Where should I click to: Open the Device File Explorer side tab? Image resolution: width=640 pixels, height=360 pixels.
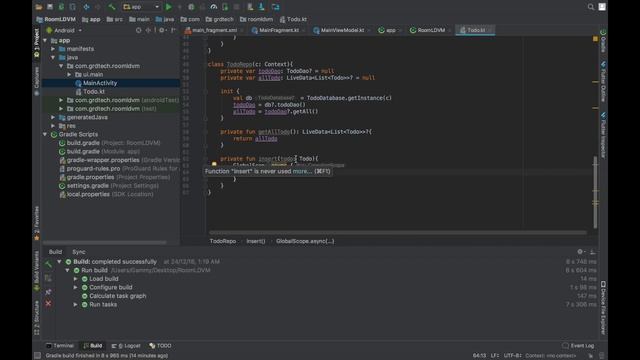click(x=603, y=307)
